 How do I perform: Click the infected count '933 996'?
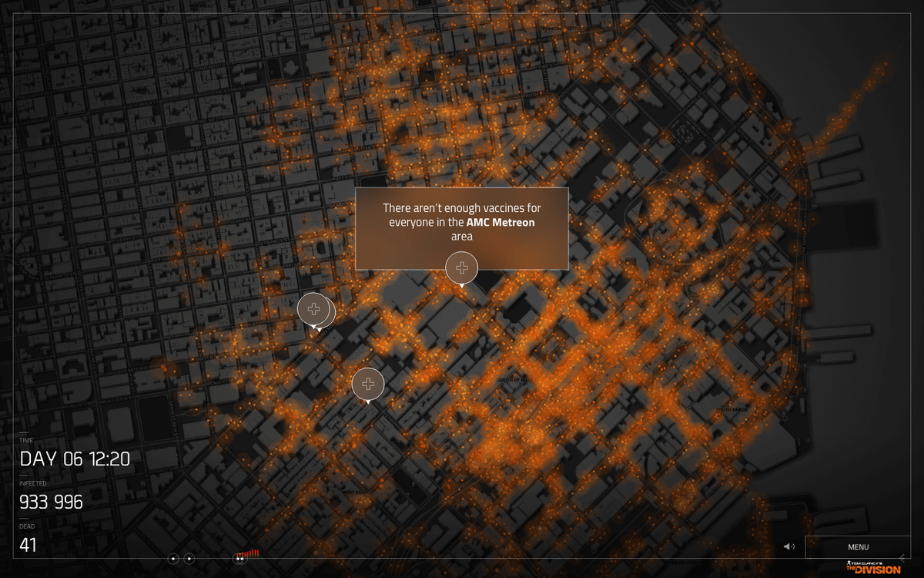pos(51,502)
